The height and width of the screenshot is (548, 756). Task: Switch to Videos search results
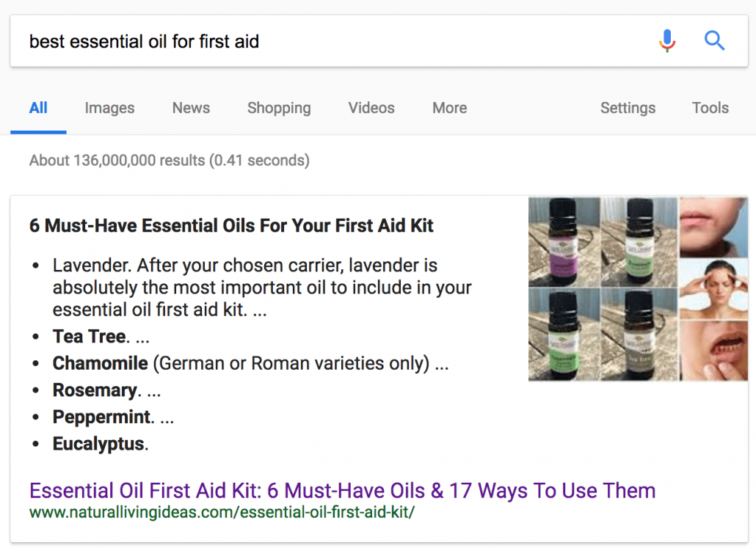371,108
